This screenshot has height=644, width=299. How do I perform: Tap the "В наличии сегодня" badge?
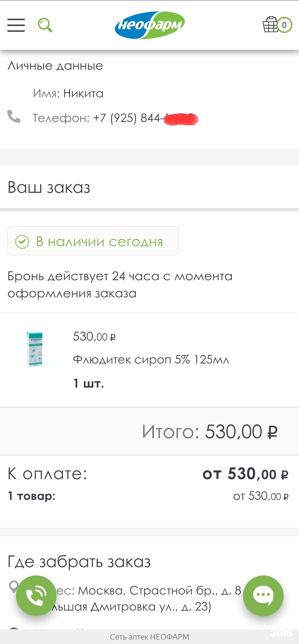coord(93,241)
